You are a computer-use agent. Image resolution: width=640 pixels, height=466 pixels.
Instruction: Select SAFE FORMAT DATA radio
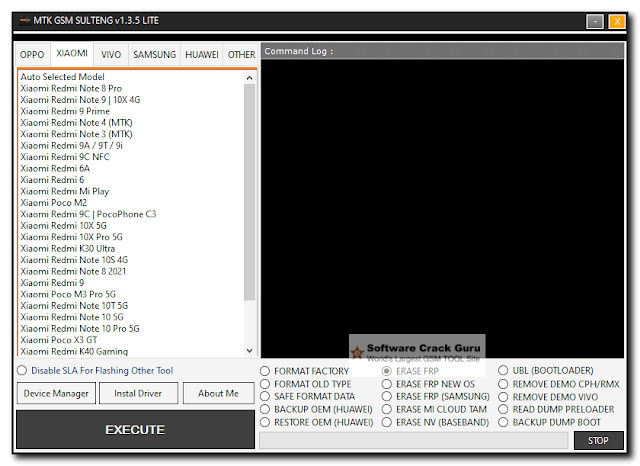click(308, 396)
